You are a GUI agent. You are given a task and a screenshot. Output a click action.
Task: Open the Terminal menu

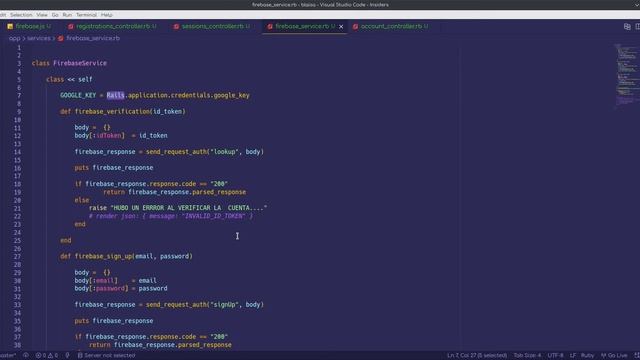(x=86, y=15)
